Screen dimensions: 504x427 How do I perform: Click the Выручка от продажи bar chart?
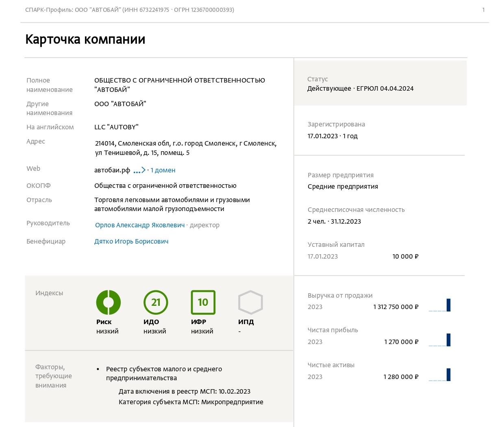439,305
